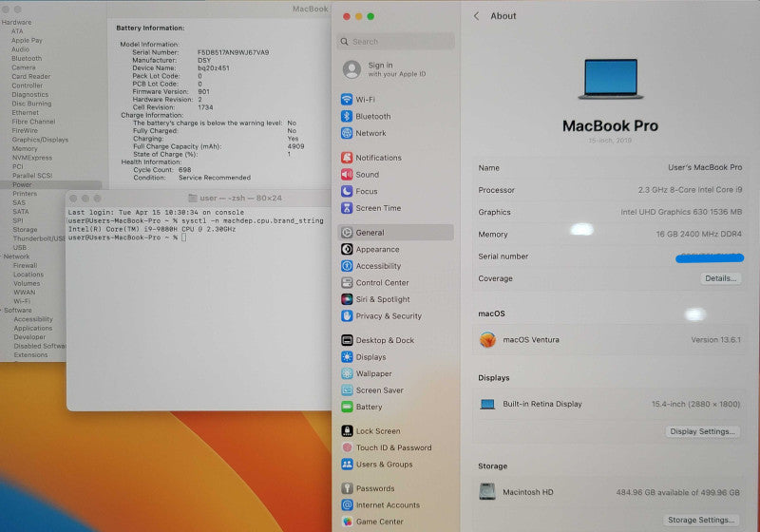Click Built-in Retina Display laptop icon
The height and width of the screenshot is (532, 760).
[x=487, y=404]
